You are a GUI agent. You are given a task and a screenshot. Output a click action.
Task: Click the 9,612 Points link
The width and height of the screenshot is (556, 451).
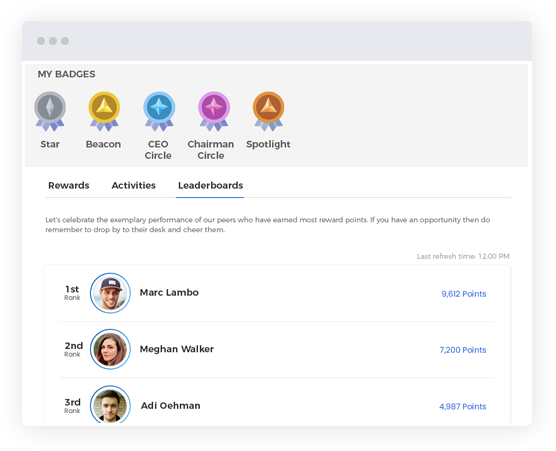[x=464, y=294]
